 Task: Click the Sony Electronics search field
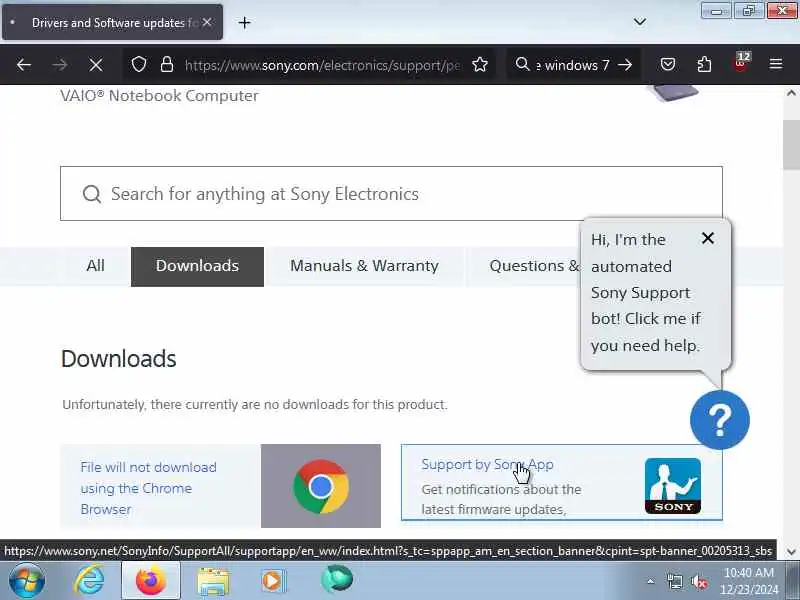click(x=391, y=193)
